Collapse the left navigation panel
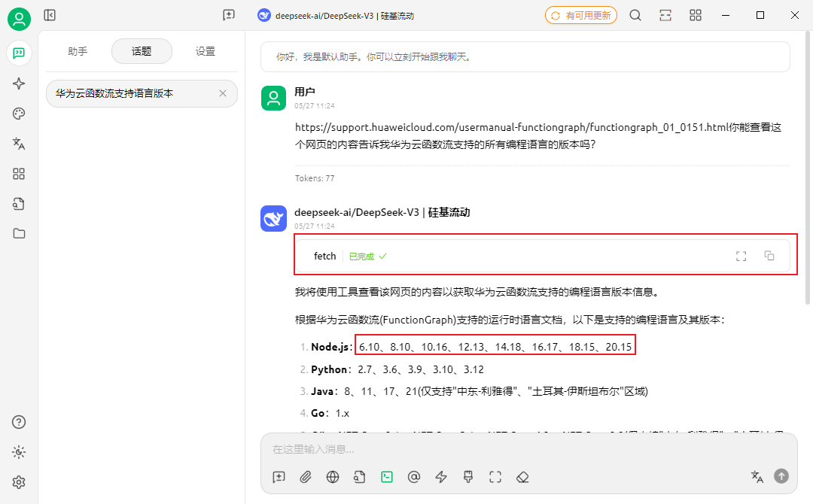The image size is (813, 504). coord(50,15)
